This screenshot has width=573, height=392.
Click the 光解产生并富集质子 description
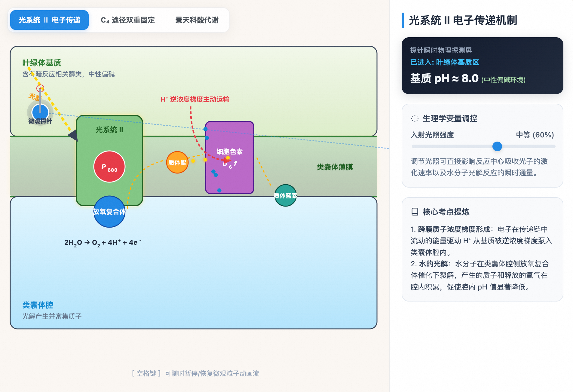tap(52, 316)
